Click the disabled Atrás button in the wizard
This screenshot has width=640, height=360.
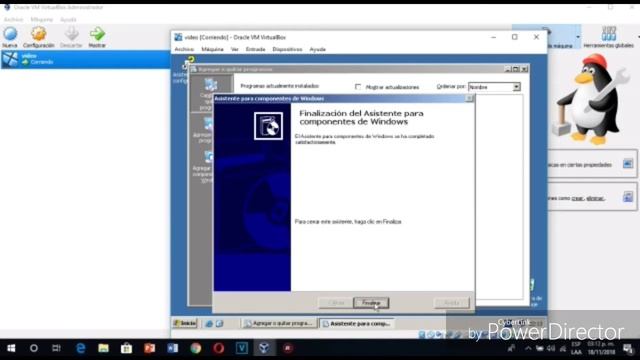pyautogui.click(x=336, y=303)
